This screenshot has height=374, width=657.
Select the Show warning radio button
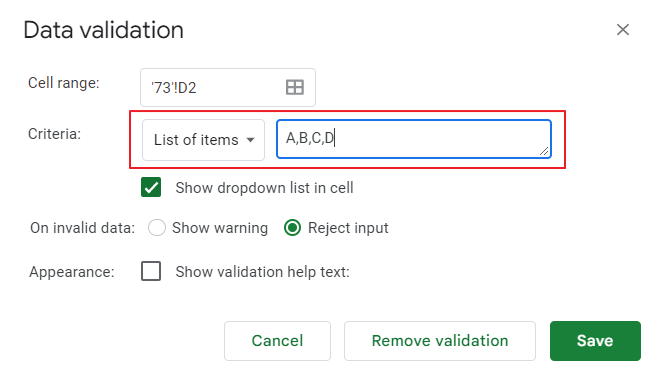(157, 228)
